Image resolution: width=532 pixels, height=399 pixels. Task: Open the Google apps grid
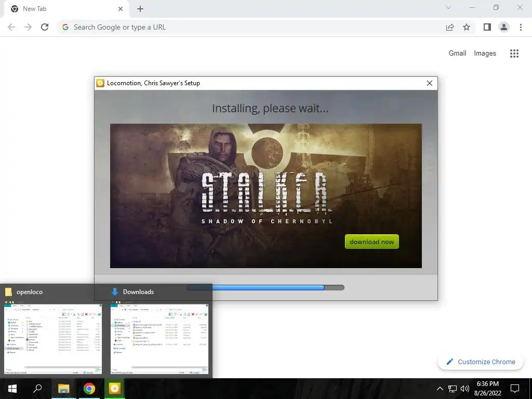514,54
